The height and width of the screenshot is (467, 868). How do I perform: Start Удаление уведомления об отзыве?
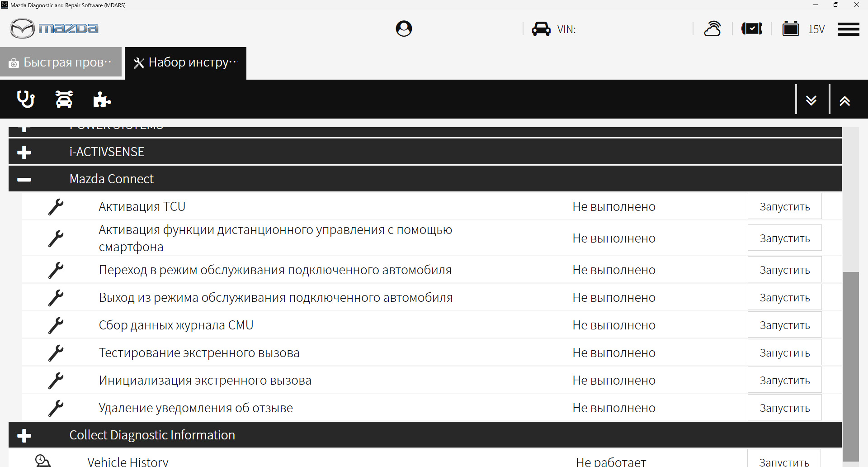pyautogui.click(x=784, y=408)
